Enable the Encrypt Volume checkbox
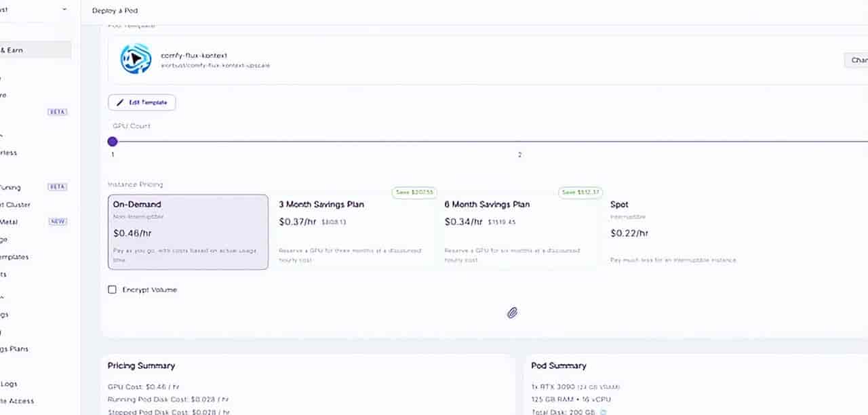The image size is (868, 415). coord(113,290)
